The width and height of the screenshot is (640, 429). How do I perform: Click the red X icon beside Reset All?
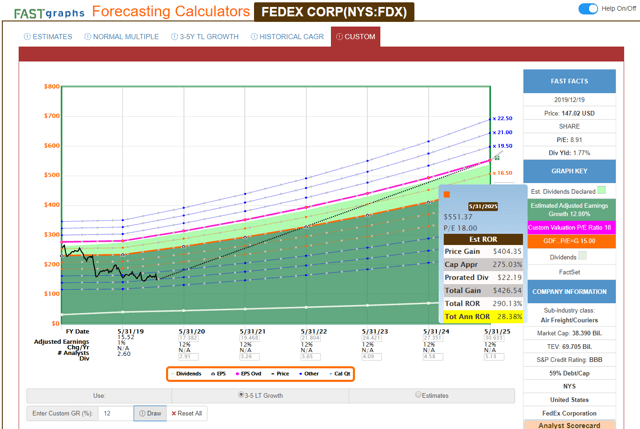[x=173, y=413]
